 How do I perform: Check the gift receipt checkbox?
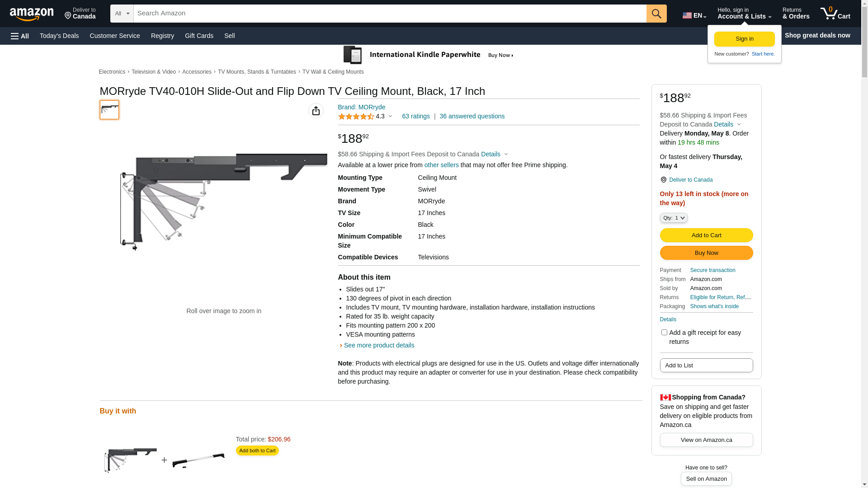click(x=664, y=333)
